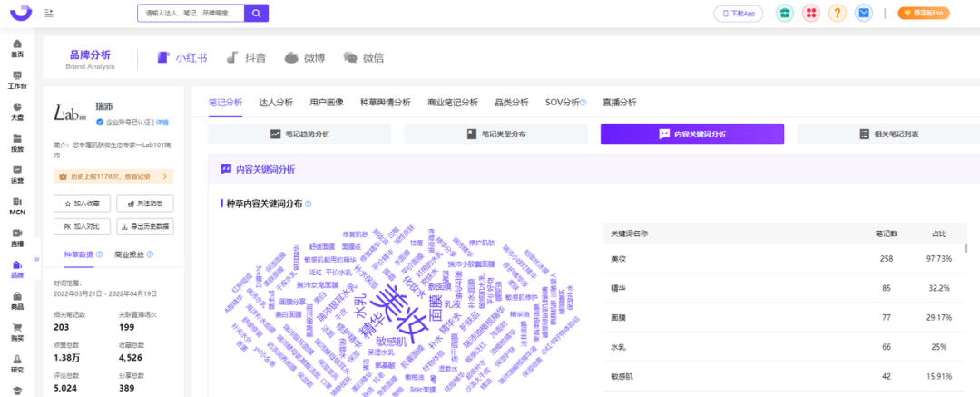Open 大盘 in left sidebar
This screenshot has width=980, height=397.
point(17,112)
